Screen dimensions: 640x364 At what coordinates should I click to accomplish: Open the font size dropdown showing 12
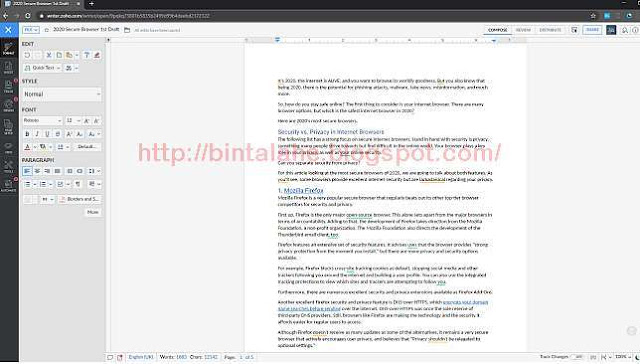(73, 121)
